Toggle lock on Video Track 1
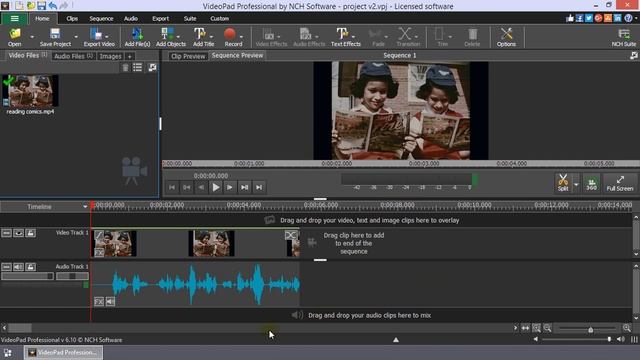The height and width of the screenshot is (360, 640). coord(31,233)
